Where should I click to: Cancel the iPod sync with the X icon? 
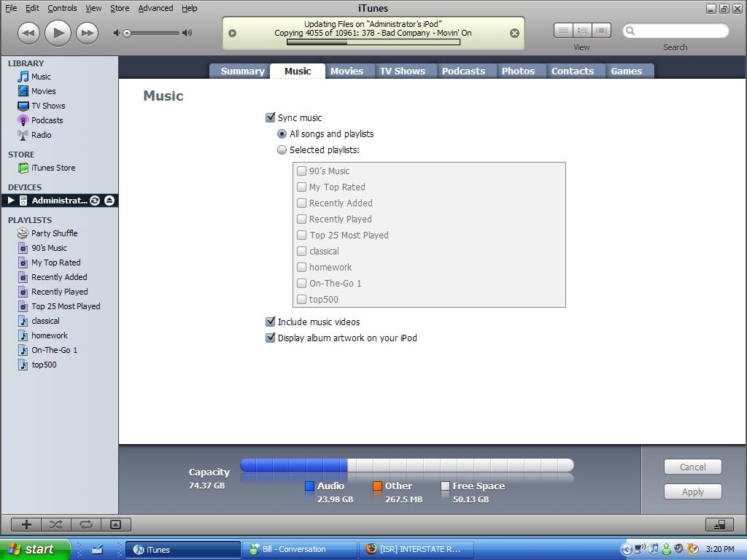click(514, 34)
